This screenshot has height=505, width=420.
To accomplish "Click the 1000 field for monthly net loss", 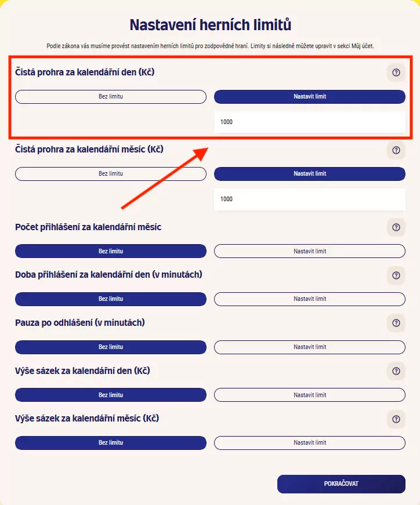I will [x=310, y=199].
